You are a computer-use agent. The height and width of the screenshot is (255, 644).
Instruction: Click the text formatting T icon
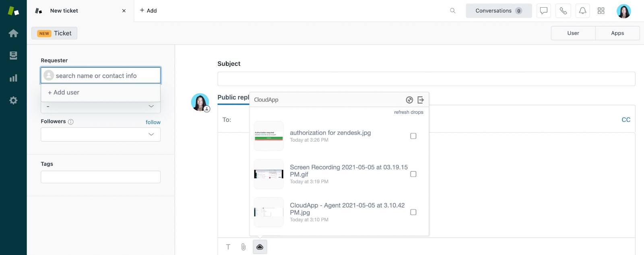228,247
